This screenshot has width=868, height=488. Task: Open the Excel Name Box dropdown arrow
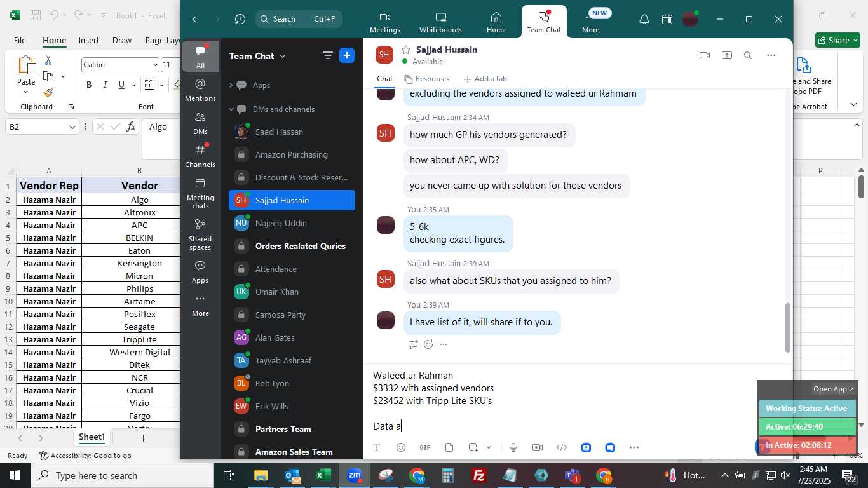click(x=72, y=127)
